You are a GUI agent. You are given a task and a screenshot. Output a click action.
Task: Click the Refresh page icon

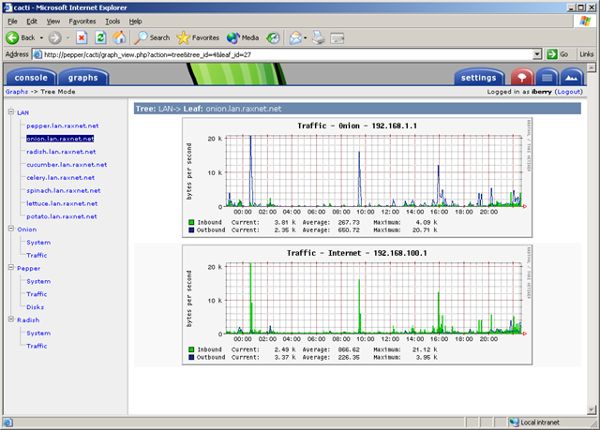coord(100,37)
